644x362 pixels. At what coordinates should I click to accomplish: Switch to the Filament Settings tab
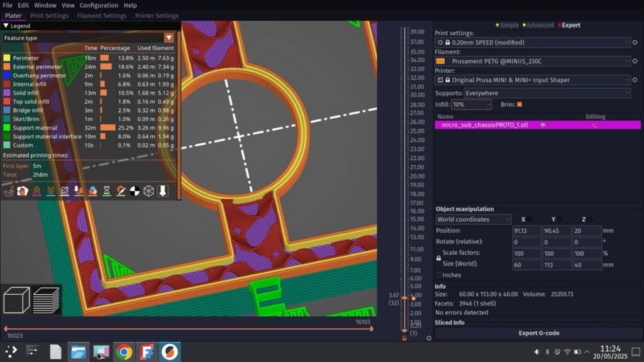click(101, 16)
